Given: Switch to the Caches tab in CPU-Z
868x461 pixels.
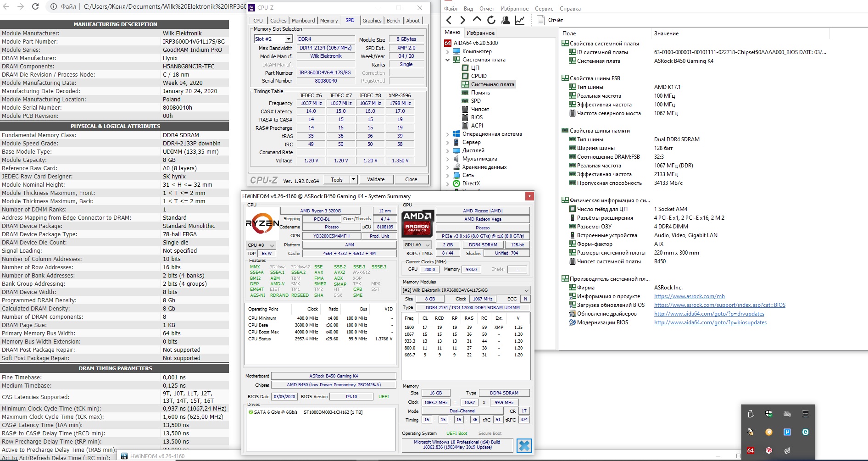Looking at the screenshot, I should point(278,21).
